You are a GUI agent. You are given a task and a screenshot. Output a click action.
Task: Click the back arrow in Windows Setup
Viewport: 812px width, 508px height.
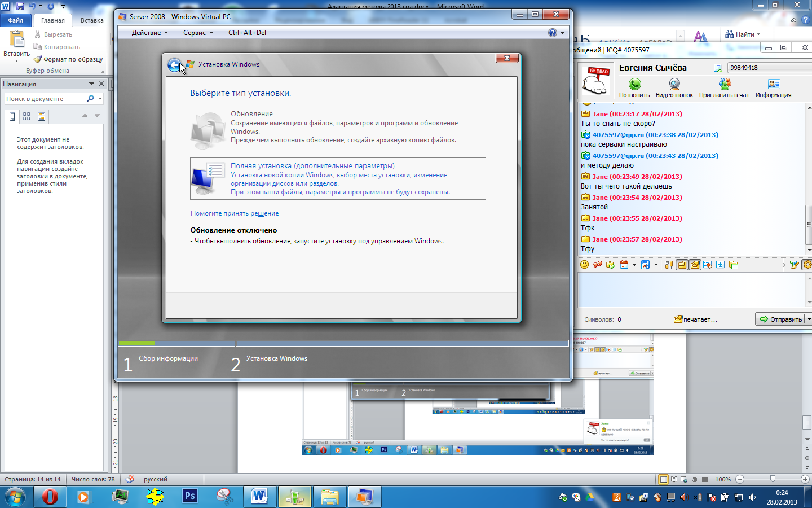coord(174,65)
